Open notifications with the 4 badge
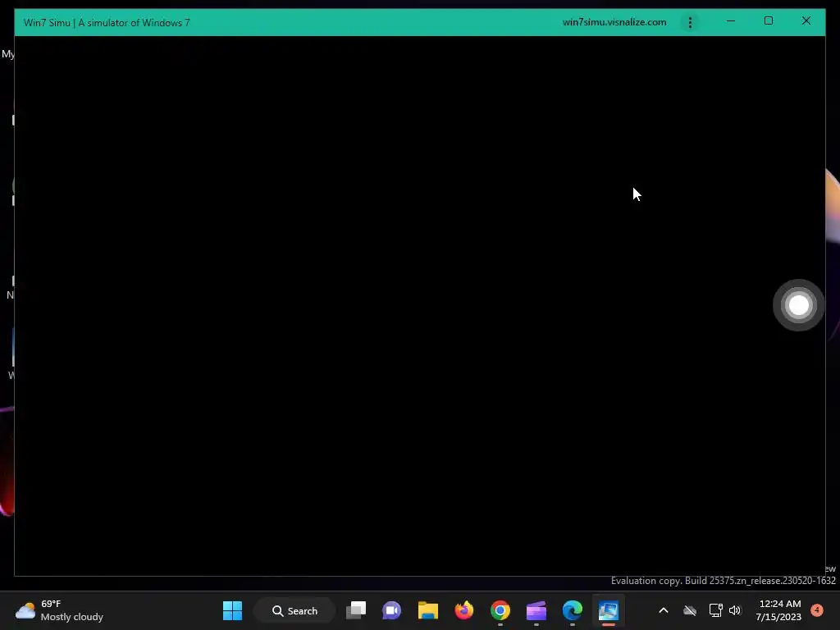This screenshot has height=630, width=840. pyautogui.click(x=817, y=610)
